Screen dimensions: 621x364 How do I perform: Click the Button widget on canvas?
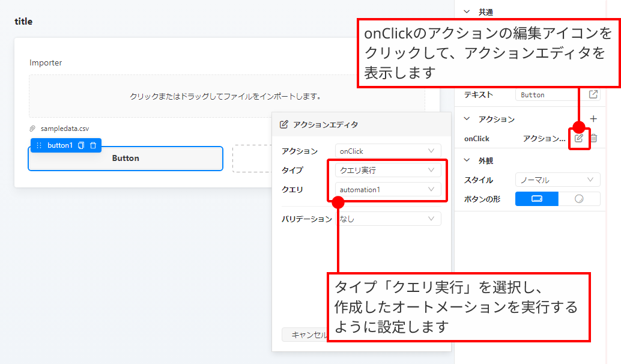pyautogui.click(x=126, y=159)
